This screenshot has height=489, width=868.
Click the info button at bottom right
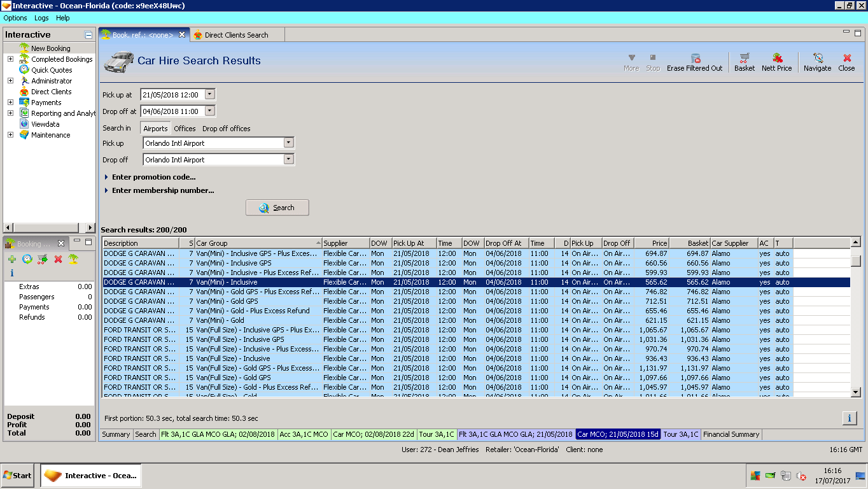coord(849,418)
